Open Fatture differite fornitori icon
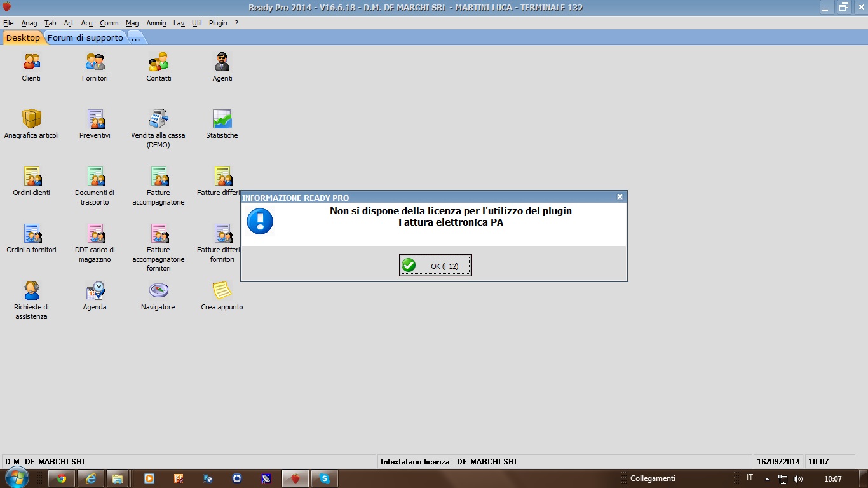Viewport: 868px width, 488px height. [222, 233]
